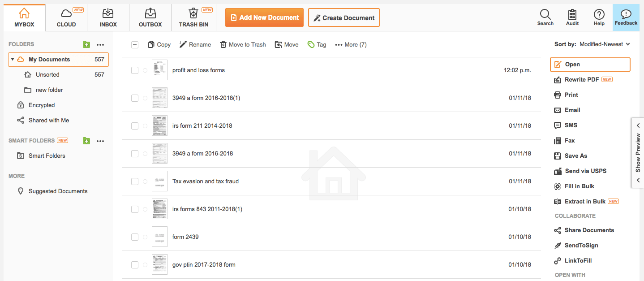The width and height of the screenshot is (644, 281).
Task: Check the box for profit and loss forms
Action: coord(135,70)
